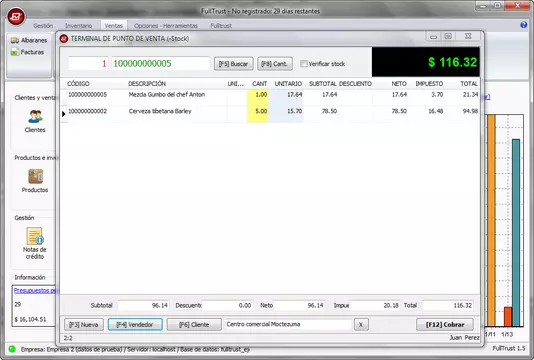
Task: Open the Opciones - Herramientas tab
Action: pos(166,26)
